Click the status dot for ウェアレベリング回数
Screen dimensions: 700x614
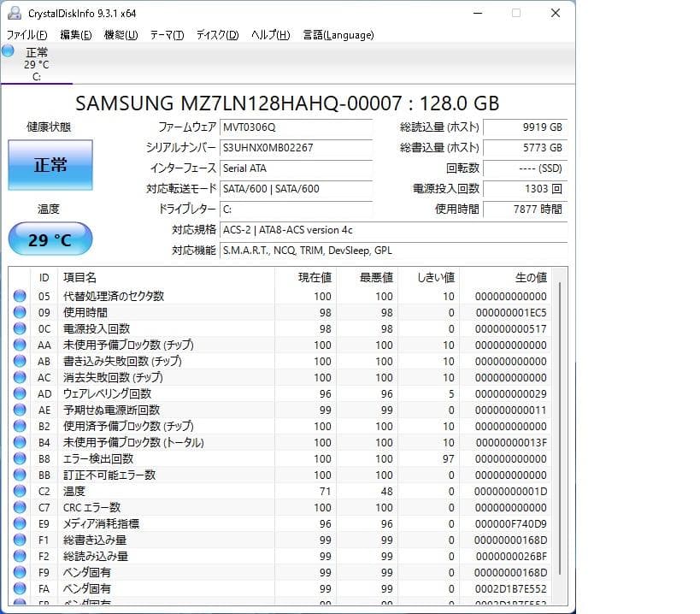pos(19,393)
